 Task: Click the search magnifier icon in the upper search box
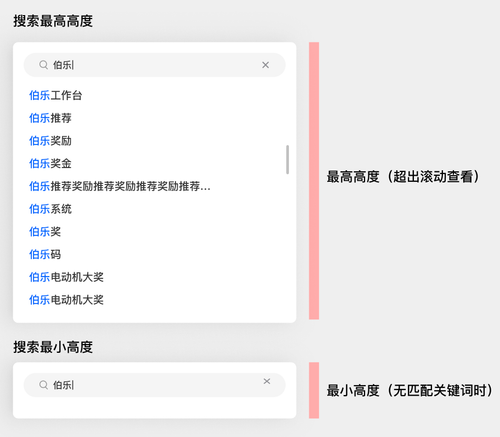coord(43,65)
